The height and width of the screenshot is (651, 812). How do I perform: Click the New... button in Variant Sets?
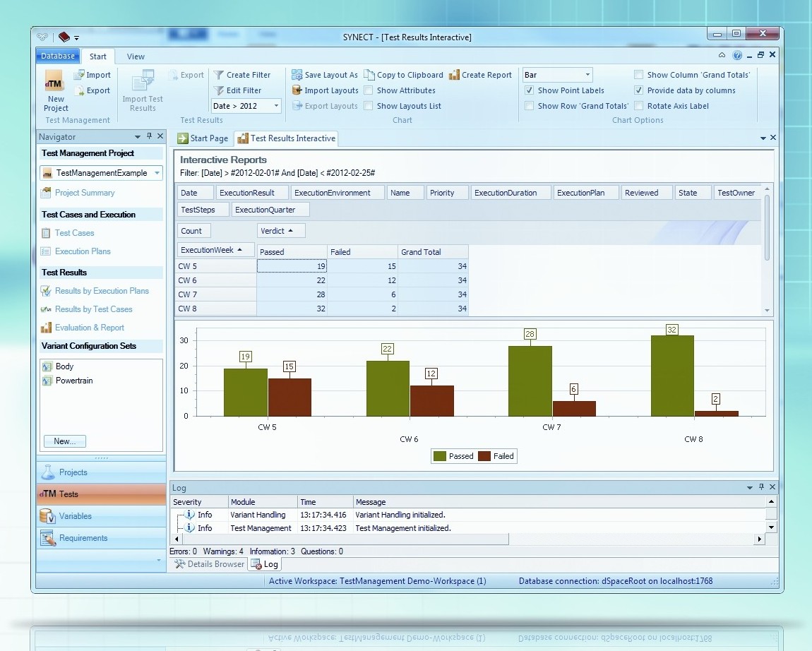[x=64, y=441]
